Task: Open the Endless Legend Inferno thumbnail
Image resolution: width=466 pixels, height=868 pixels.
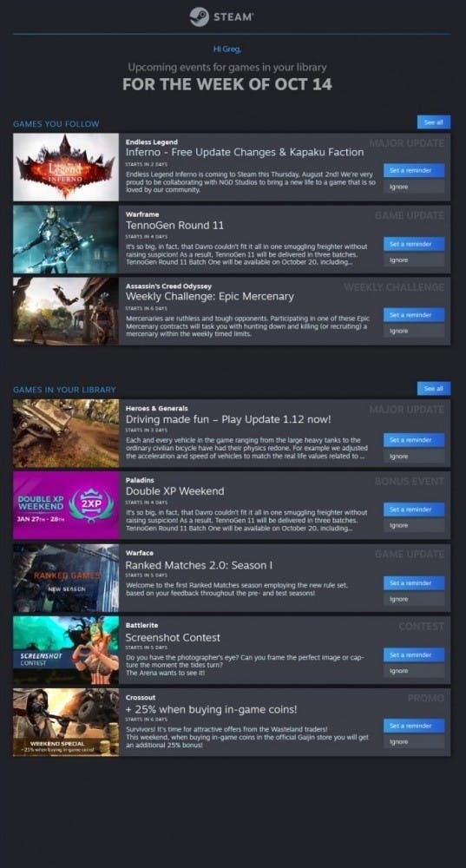Action: click(66, 168)
